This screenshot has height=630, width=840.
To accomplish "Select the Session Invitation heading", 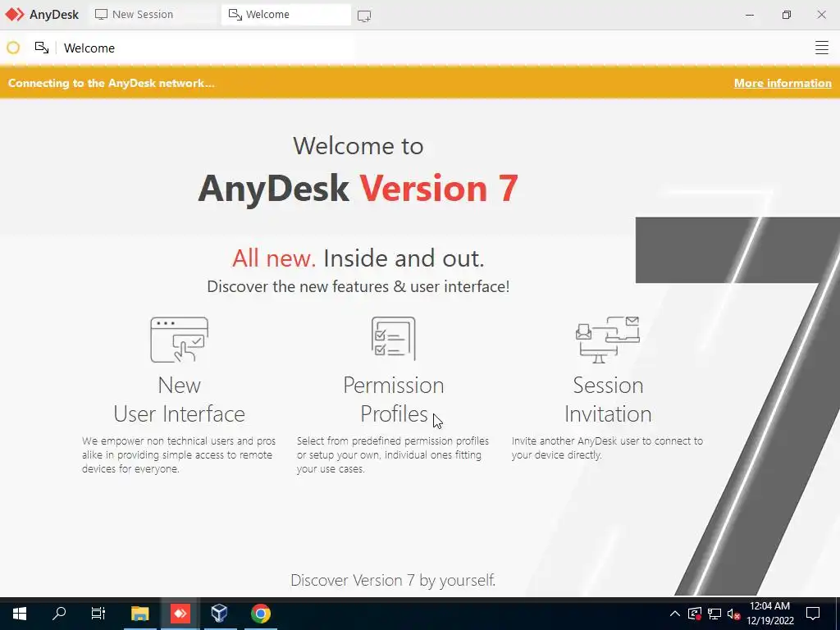I will pyautogui.click(x=608, y=399).
